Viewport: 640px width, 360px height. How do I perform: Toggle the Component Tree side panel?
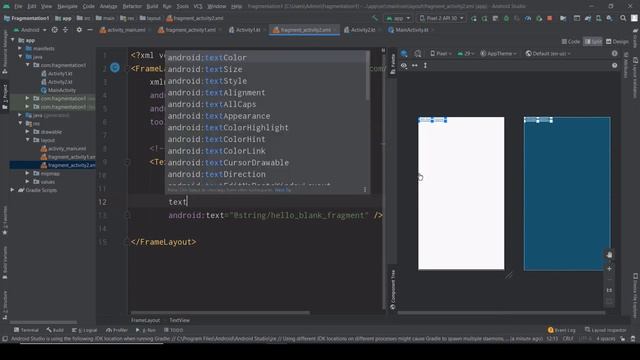pos(393,289)
